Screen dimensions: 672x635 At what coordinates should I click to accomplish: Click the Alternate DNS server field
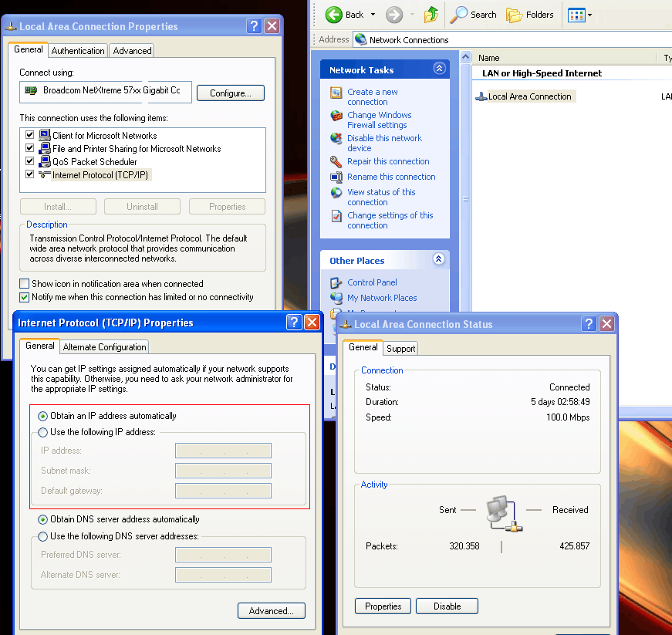point(223,575)
